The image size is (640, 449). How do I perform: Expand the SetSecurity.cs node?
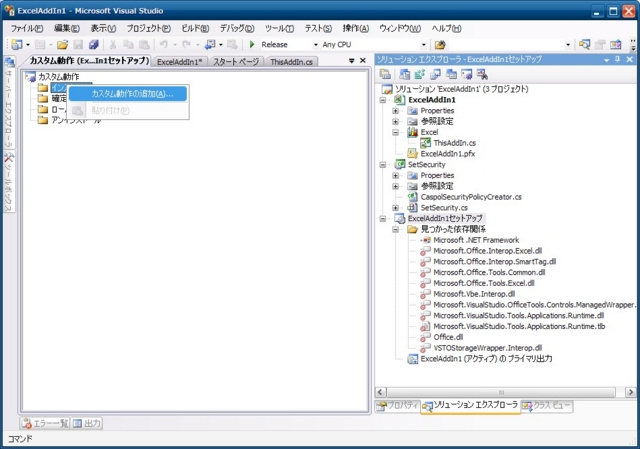pyautogui.click(x=396, y=208)
